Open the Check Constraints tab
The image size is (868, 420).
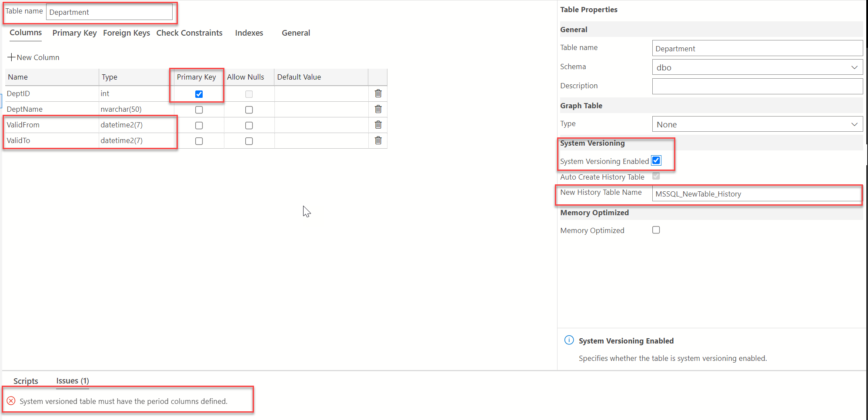[189, 33]
